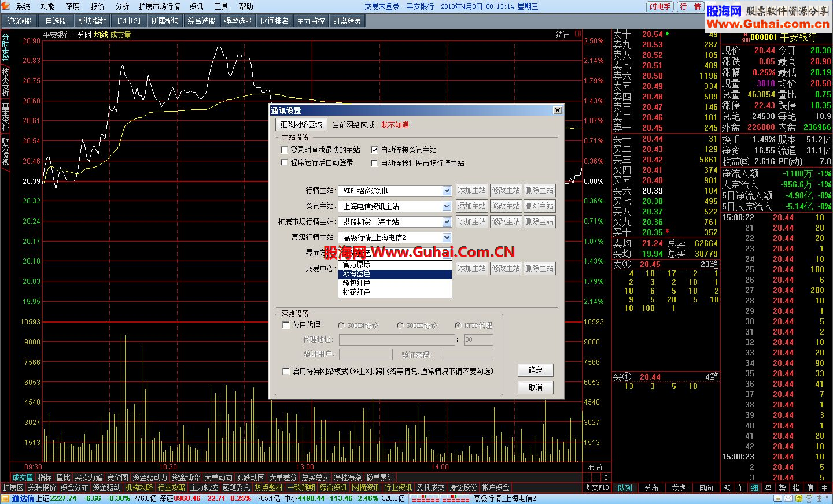Click the 行情 button at top right

690,6
